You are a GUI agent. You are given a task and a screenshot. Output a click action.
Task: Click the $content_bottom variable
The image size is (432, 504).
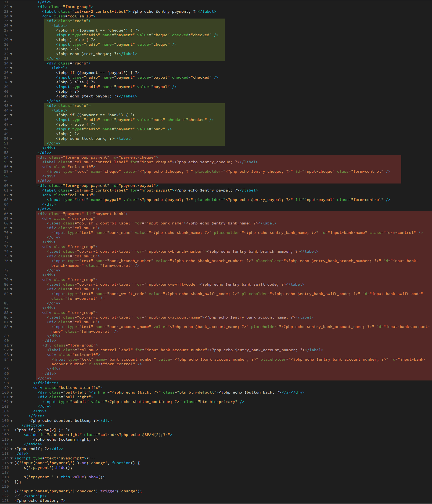[71, 421]
